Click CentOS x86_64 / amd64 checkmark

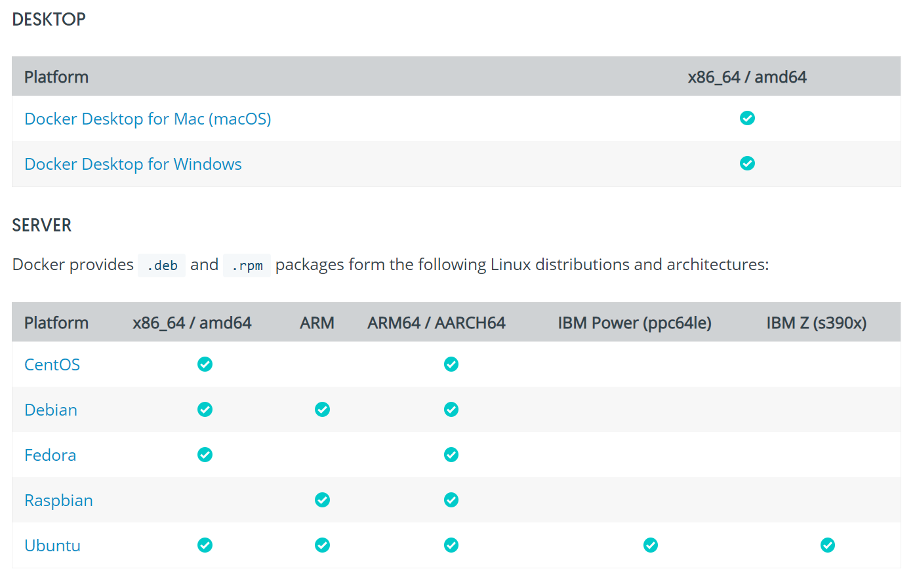(205, 364)
